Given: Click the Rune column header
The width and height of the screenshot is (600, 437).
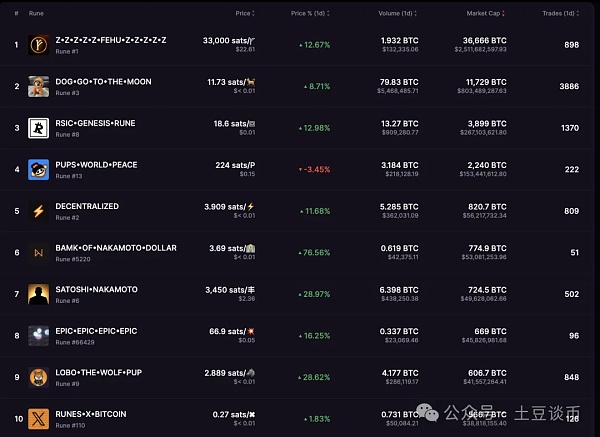Looking at the screenshot, I should point(36,13).
